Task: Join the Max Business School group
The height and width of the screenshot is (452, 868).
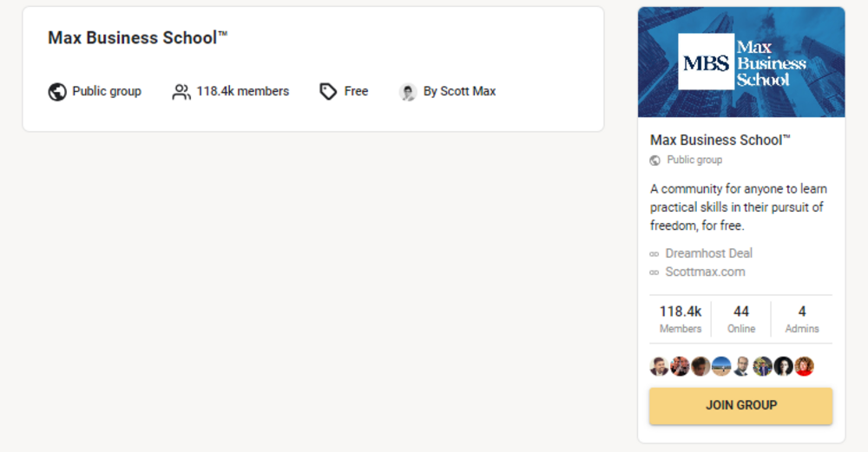Action: 740,405
